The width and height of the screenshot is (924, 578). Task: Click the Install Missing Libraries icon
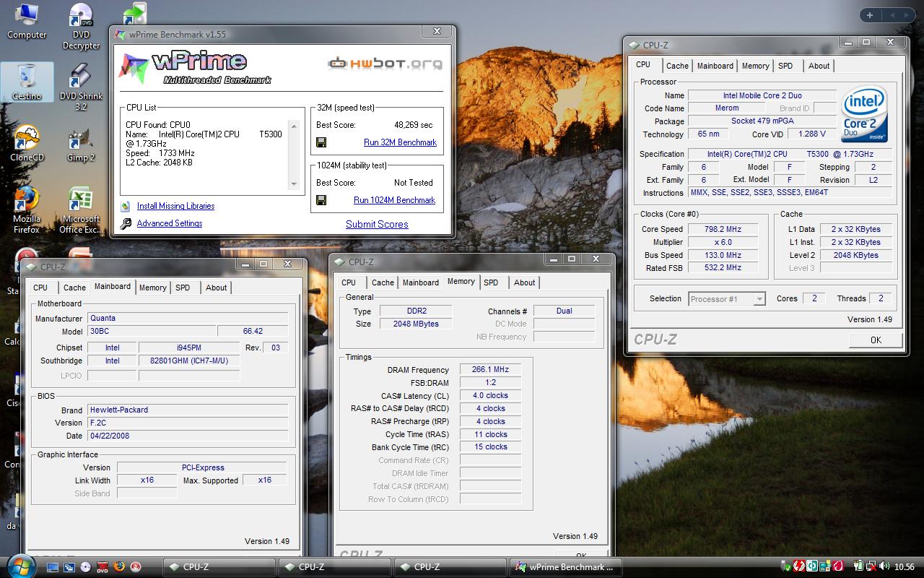click(126, 206)
